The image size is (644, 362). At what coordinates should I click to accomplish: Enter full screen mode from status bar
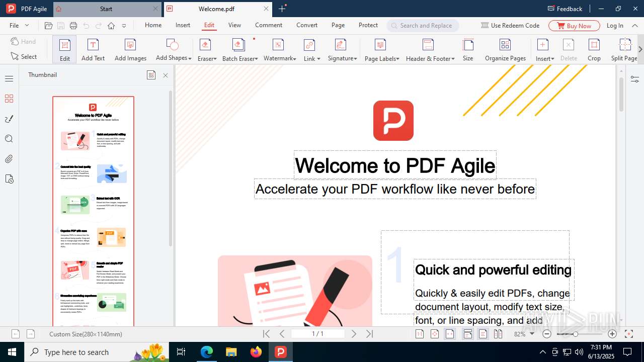pyautogui.click(x=628, y=334)
